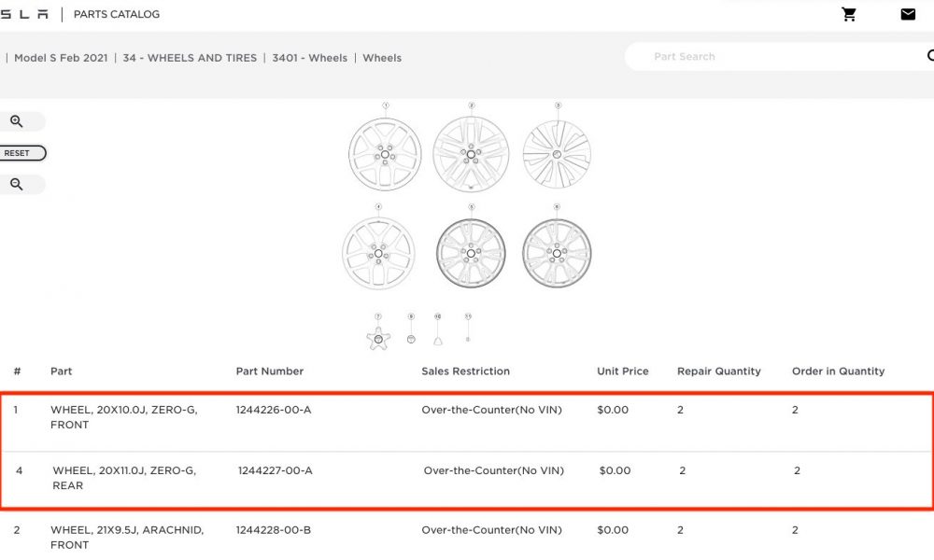Go to Model S Feb 2021 breadcrumb

pyautogui.click(x=61, y=58)
